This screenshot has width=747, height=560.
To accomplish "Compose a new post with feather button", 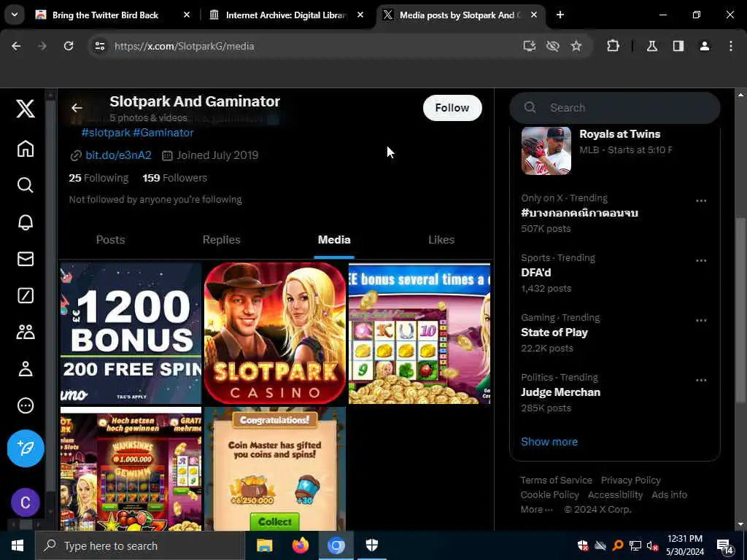I will pyautogui.click(x=26, y=448).
